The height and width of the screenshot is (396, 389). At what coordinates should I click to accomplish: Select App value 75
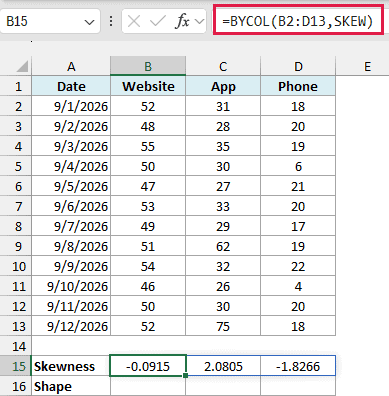tap(223, 326)
